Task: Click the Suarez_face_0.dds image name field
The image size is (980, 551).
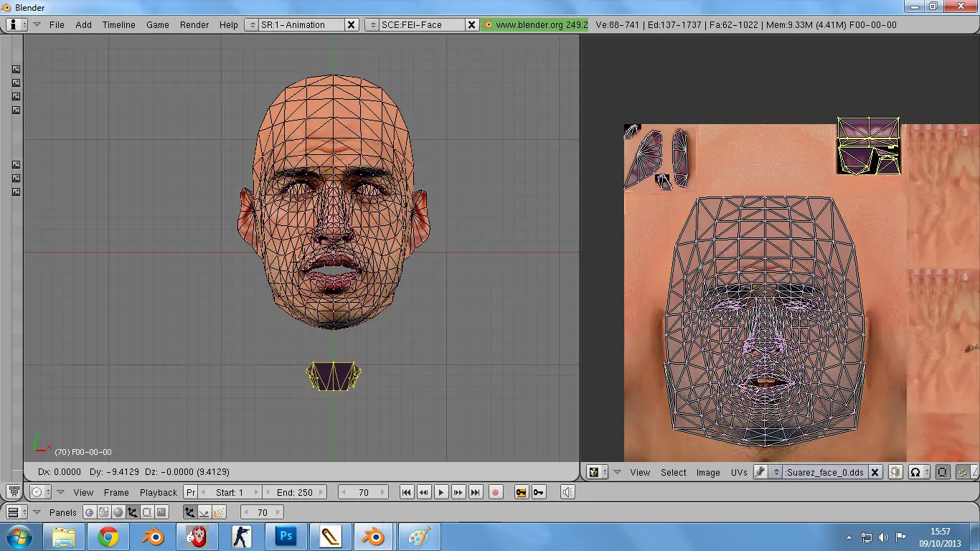Action: tap(825, 472)
